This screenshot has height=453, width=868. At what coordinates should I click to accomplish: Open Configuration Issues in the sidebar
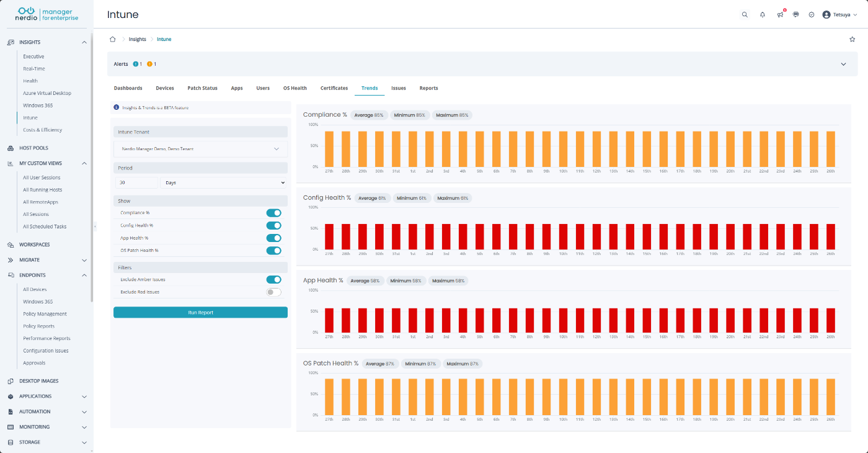point(46,351)
